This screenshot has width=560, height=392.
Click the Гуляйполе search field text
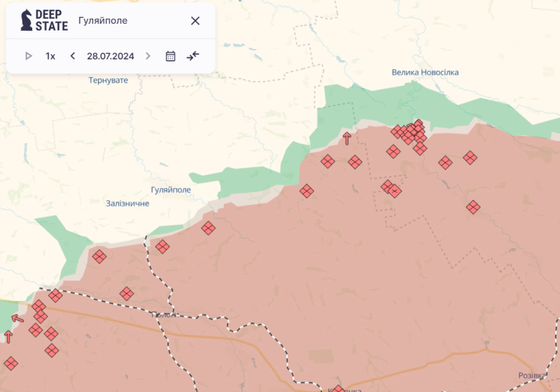[103, 20]
